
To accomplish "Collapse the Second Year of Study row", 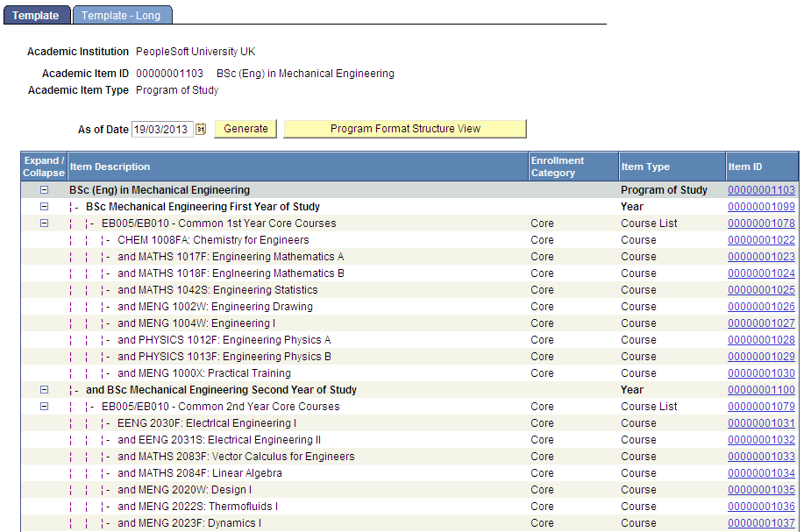I will [44, 389].
